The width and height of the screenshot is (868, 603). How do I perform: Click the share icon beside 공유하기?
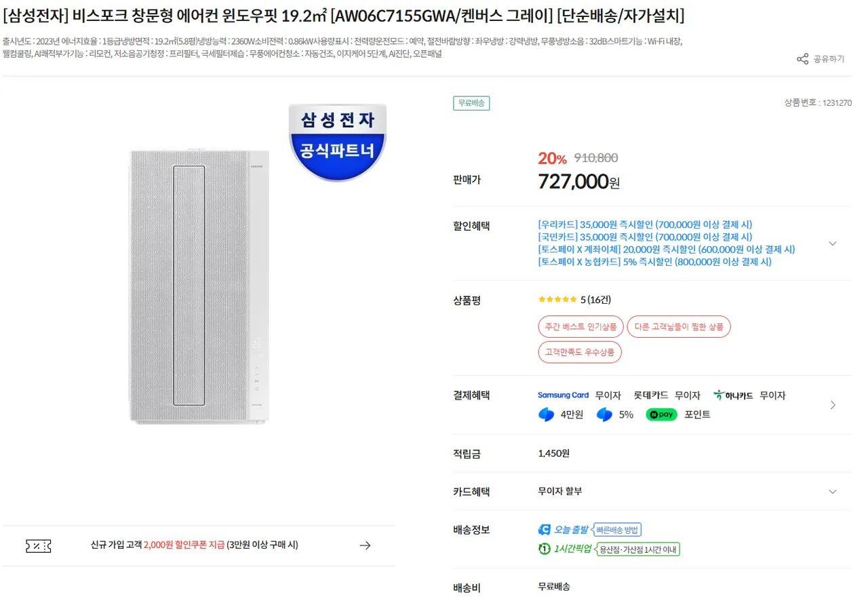tap(802, 59)
